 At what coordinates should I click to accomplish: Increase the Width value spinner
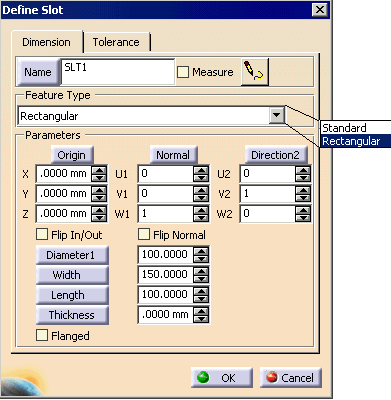click(x=201, y=271)
